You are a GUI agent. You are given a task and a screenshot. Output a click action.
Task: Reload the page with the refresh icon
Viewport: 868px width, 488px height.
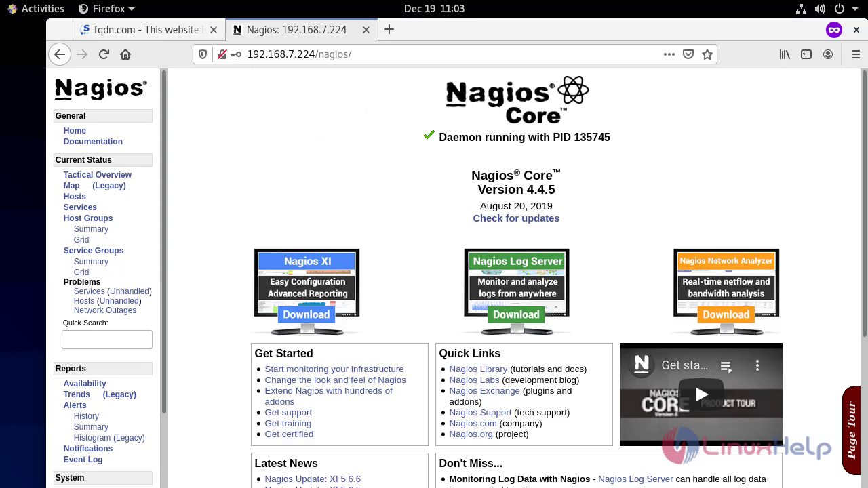104,54
